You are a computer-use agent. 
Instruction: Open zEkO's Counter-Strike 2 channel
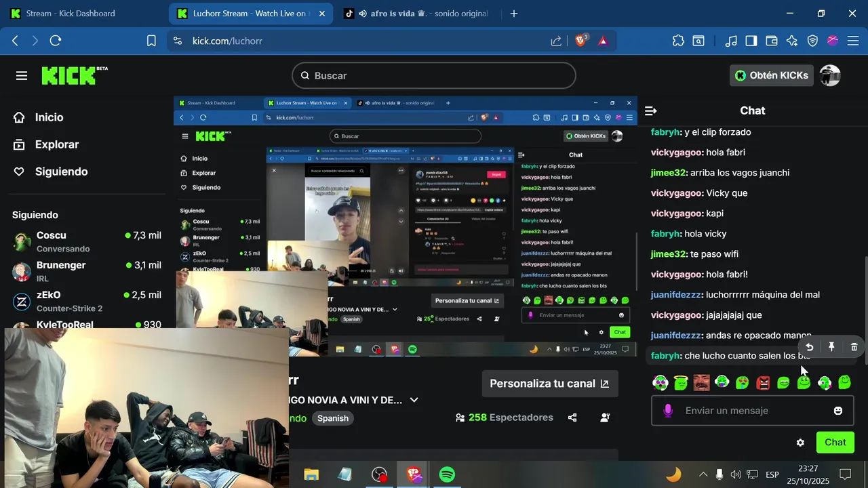click(87, 301)
